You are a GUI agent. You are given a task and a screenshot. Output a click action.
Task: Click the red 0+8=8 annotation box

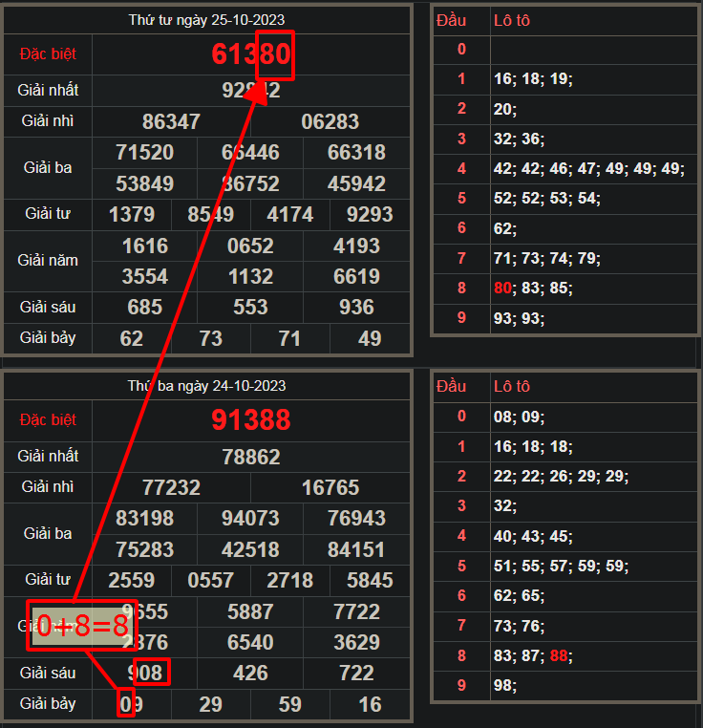pyautogui.click(x=82, y=626)
